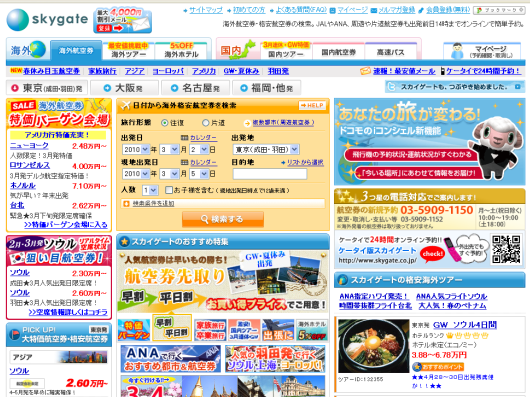
Task: Open the departure year 2010 dropdown
Action: (x=136, y=149)
